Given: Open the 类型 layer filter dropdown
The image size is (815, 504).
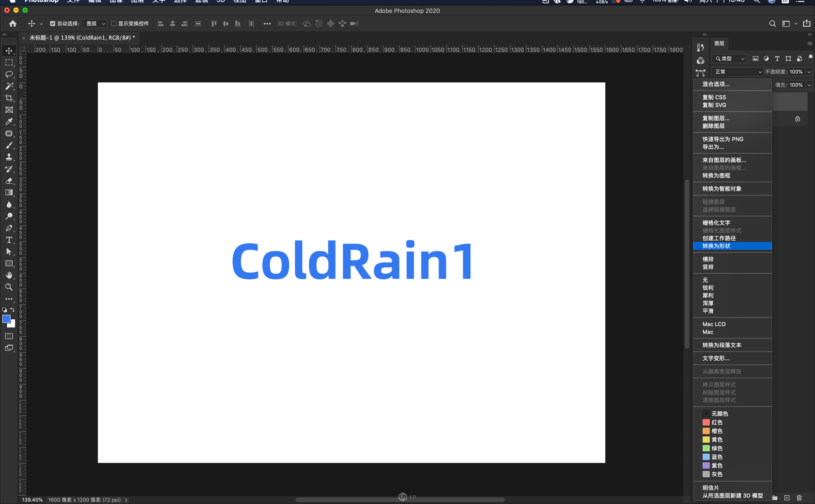Looking at the screenshot, I should tap(729, 59).
